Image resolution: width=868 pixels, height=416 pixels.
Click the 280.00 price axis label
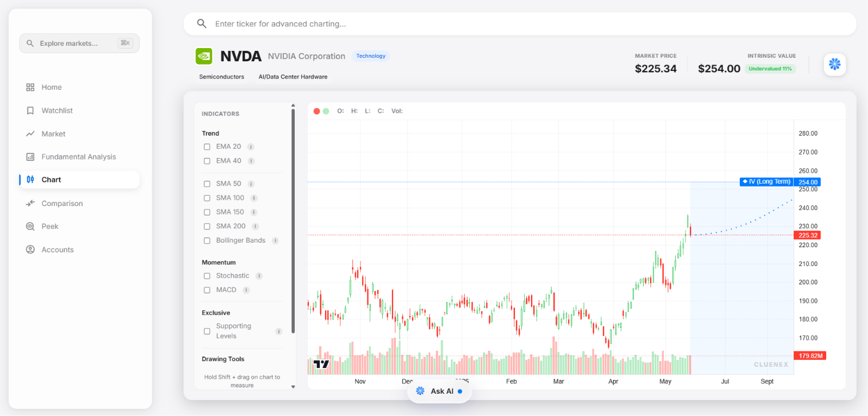coord(808,133)
